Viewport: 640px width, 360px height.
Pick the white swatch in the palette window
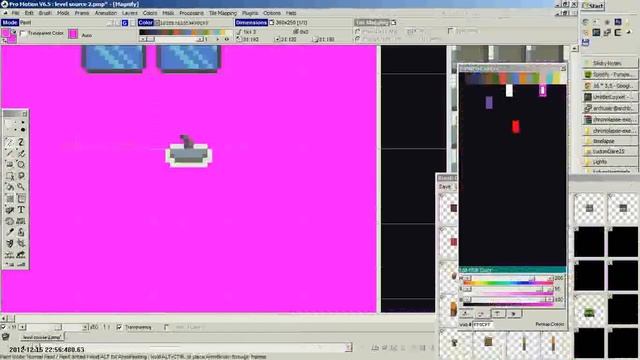point(509,90)
